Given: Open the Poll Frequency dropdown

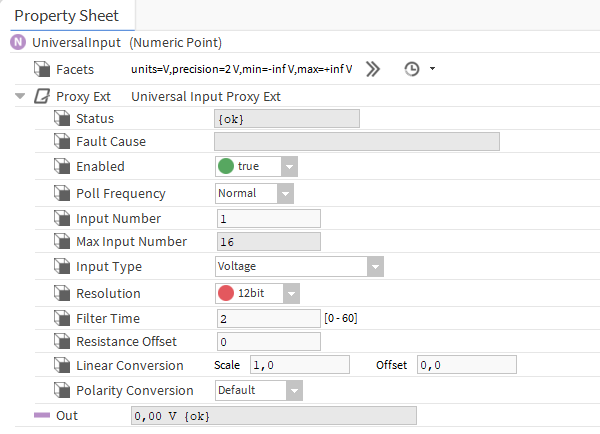Looking at the screenshot, I should [x=285, y=193].
